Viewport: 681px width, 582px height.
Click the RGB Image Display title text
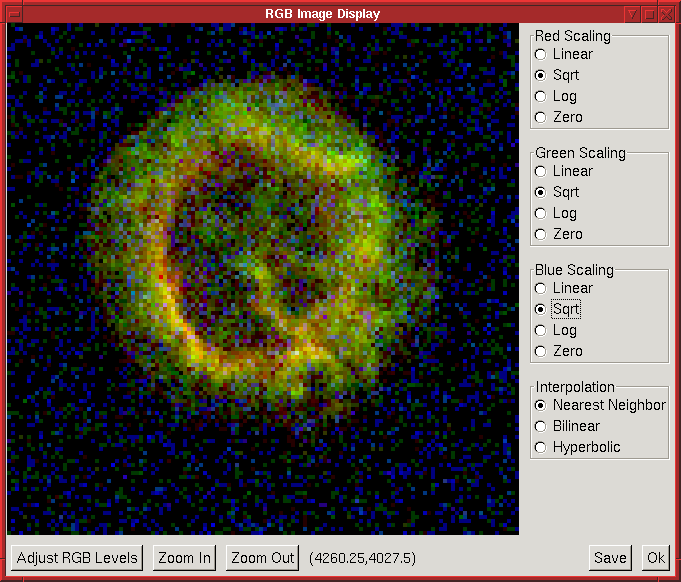click(x=323, y=14)
